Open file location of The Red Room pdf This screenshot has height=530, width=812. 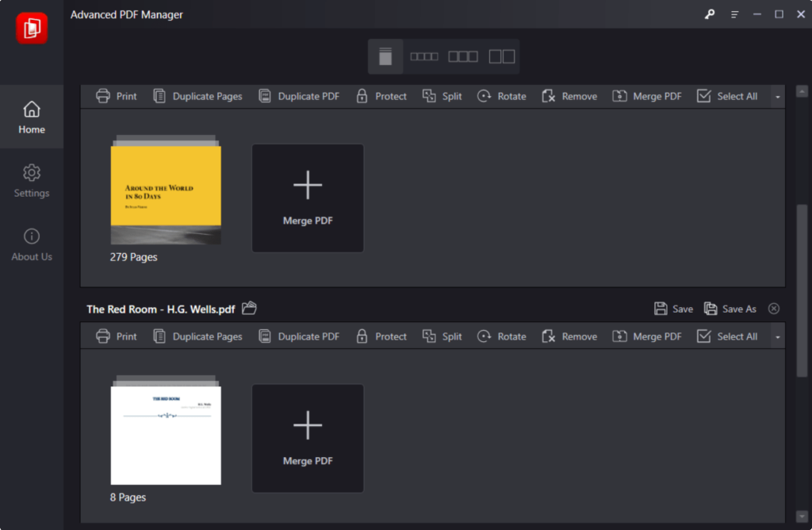249,309
